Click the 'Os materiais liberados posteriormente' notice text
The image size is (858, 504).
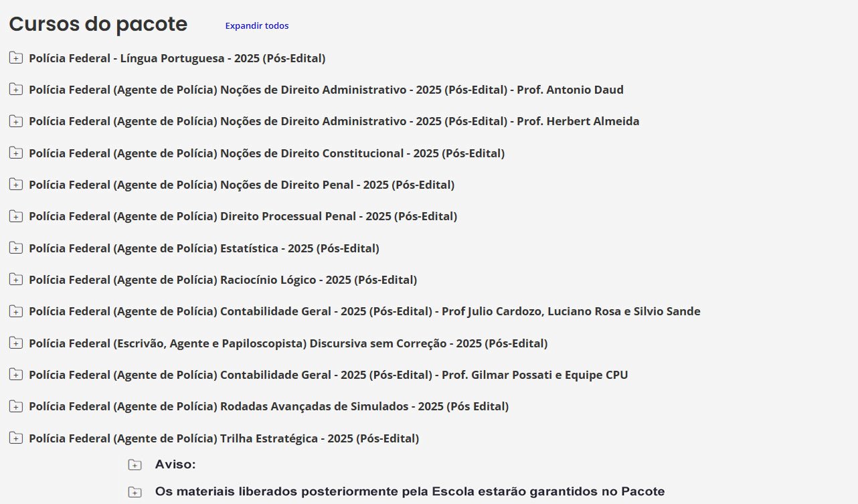click(x=410, y=492)
